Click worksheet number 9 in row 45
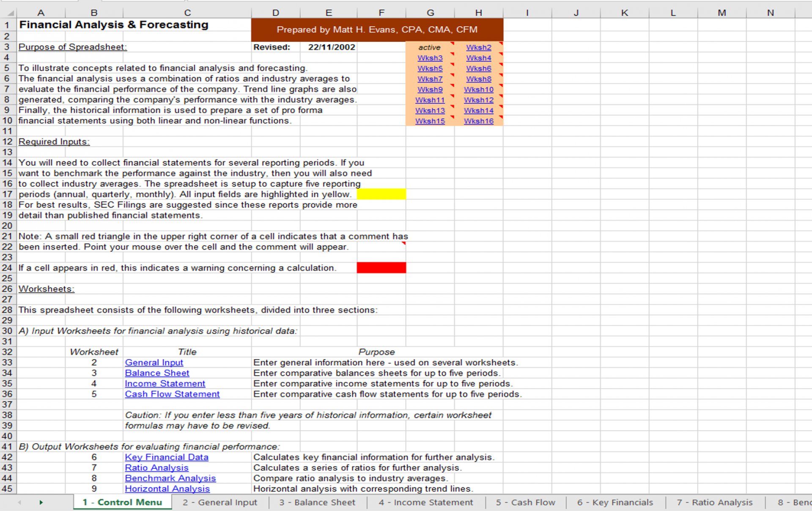Viewport: 812px width, 511px height. click(x=94, y=489)
